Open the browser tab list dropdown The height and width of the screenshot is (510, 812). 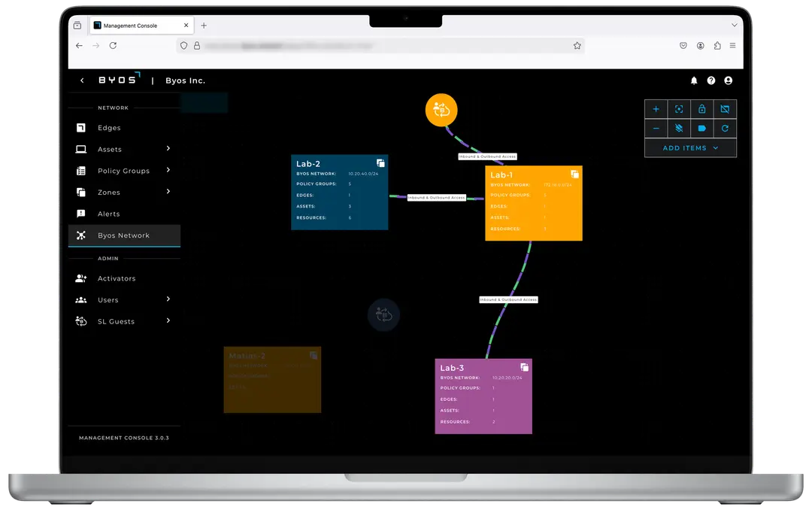(x=734, y=25)
